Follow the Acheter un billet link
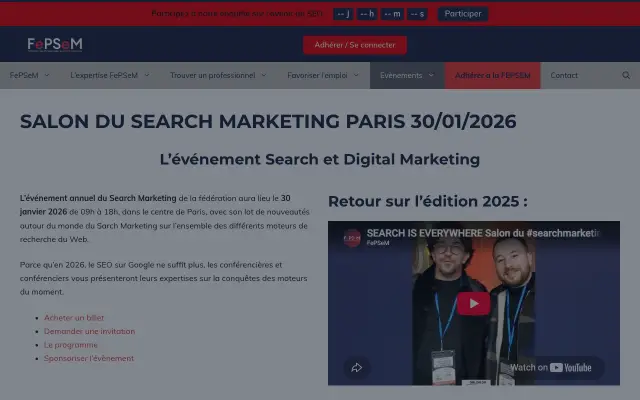 (74, 318)
